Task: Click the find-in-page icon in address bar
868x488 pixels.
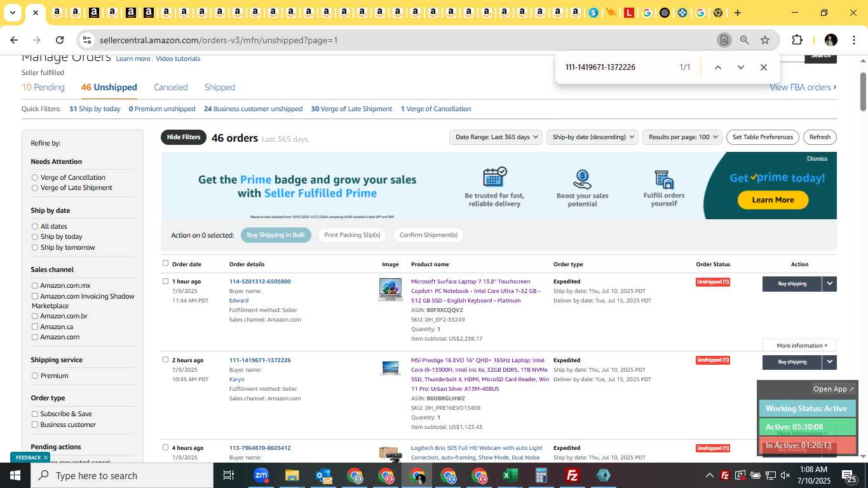Action: (x=724, y=40)
